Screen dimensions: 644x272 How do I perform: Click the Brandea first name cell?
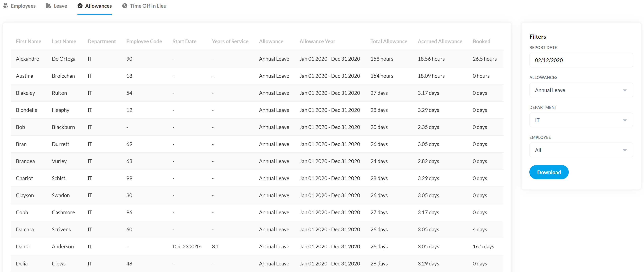tap(25, 161)
